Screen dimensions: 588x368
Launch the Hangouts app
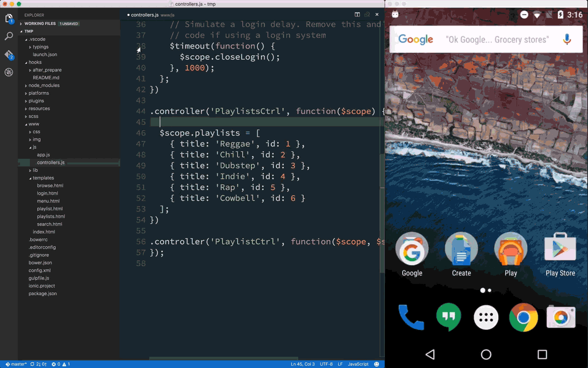pyautogui.click(x=448, y=317)
